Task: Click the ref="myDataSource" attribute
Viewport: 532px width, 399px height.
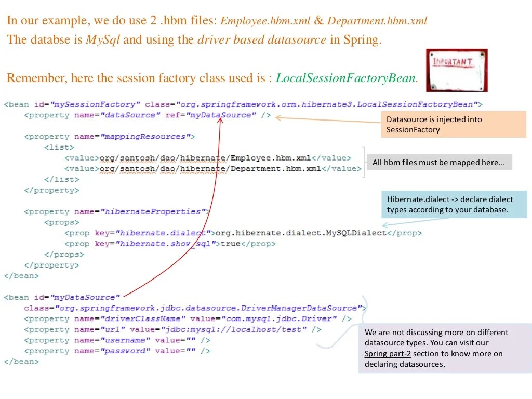Action: click(210, 115)
